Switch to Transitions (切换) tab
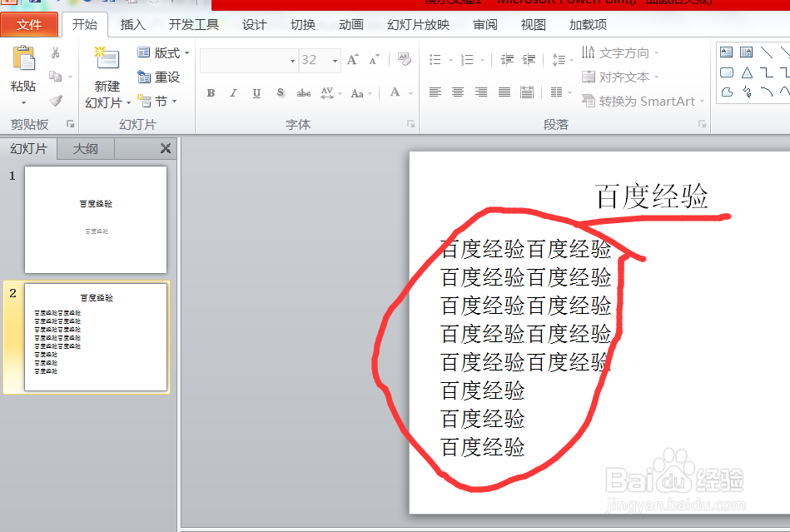 tap(303, 25)
